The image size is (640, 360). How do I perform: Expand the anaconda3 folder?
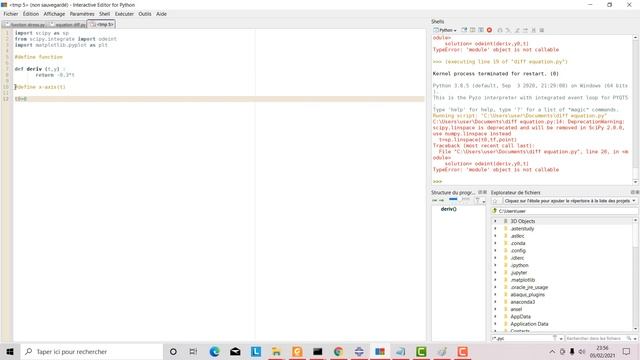tap(496, 302)
